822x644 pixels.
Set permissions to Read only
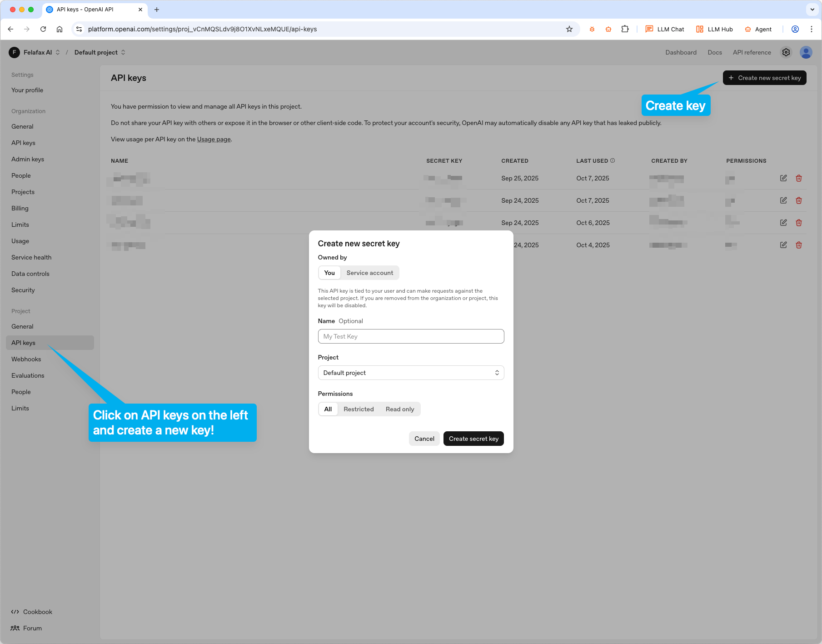coord(400,409)
